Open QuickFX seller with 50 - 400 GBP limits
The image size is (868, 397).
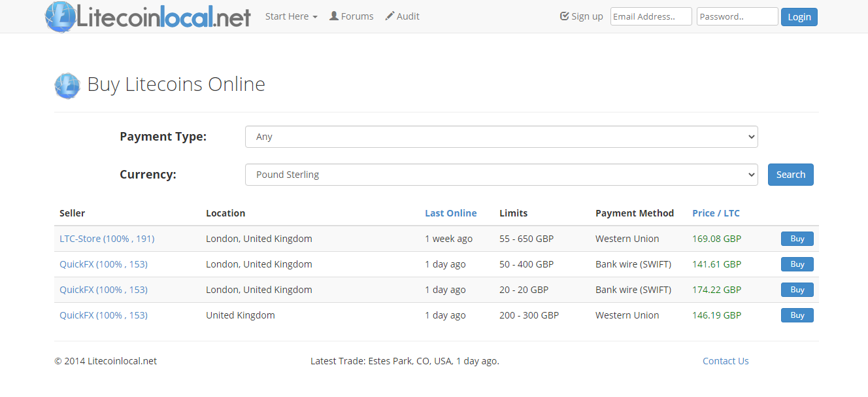[x=103, y=264]
